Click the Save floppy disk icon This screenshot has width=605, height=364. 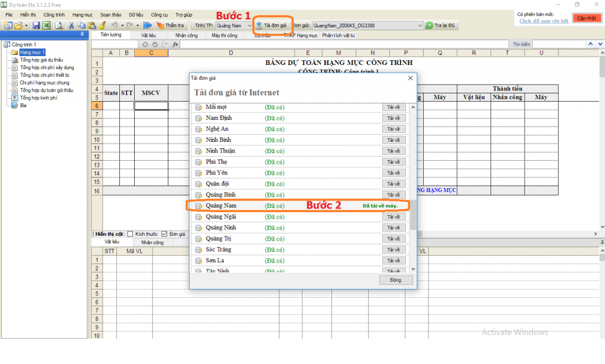36,25
